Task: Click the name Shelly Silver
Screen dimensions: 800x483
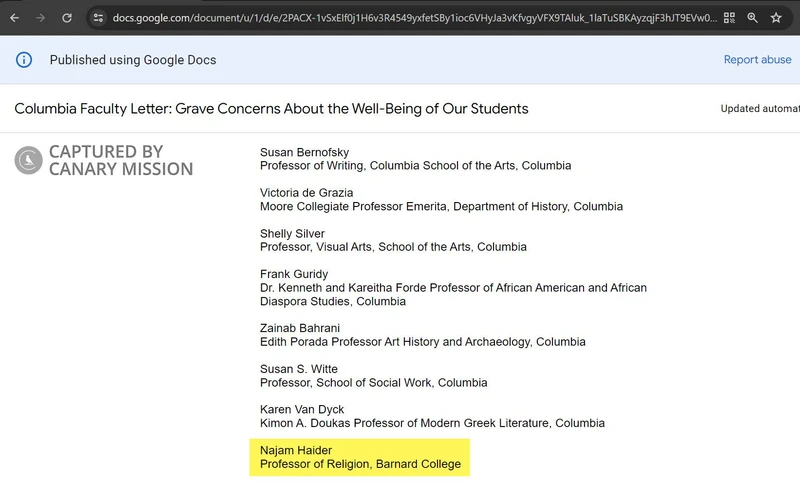Action: coord(292,234)
